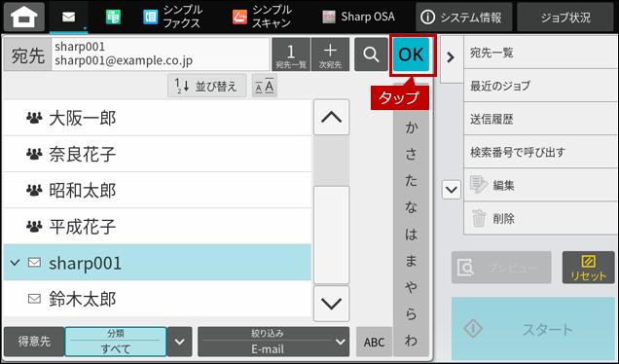The height and width of the screenshot is (364, 619).
Task: Open 送信履歴 menu item
Action: pos(541,119)
